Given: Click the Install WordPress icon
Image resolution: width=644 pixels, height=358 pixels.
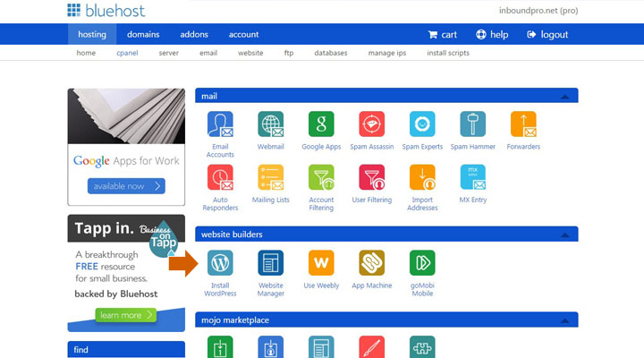Looking at the screenshot, I should [x=220, y=263].
